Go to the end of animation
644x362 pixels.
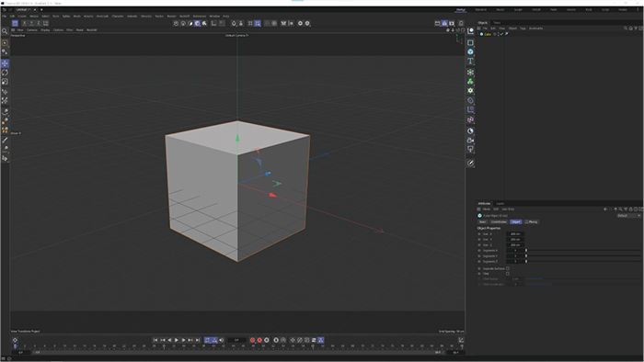click(x=198, y=340)
